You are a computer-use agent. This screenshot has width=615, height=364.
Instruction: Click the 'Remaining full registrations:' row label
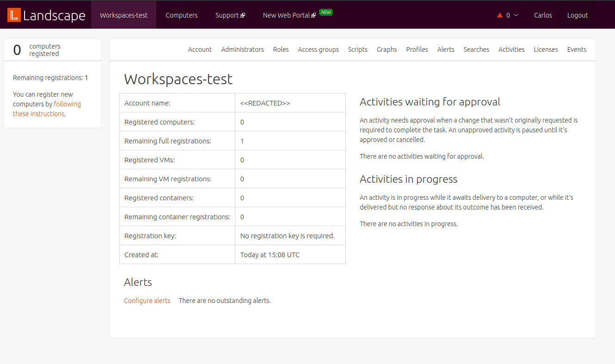click(168, 141)
